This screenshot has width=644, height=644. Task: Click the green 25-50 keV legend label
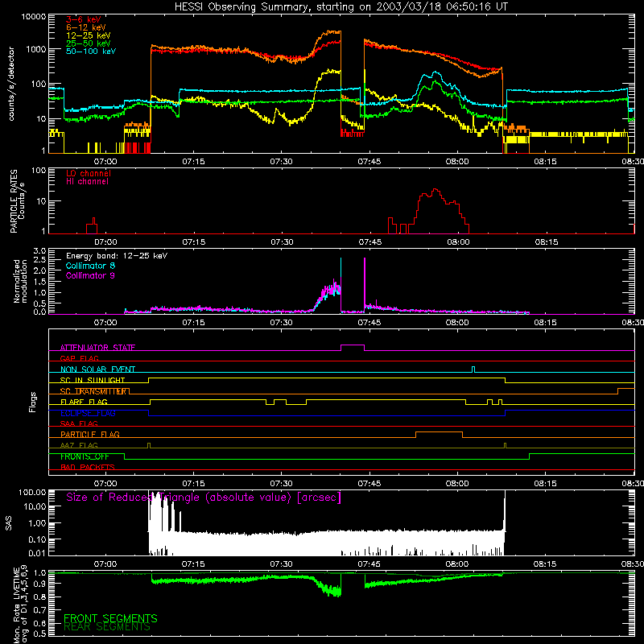(x=89, y=43)
